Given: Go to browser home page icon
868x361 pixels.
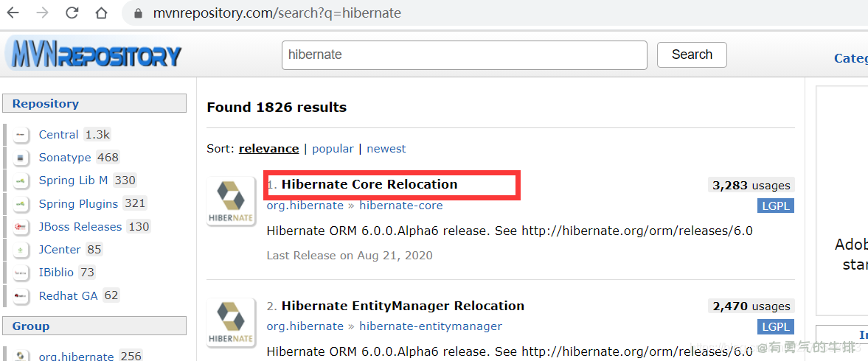Looking at the screenshot, I should tap(101, 13).
